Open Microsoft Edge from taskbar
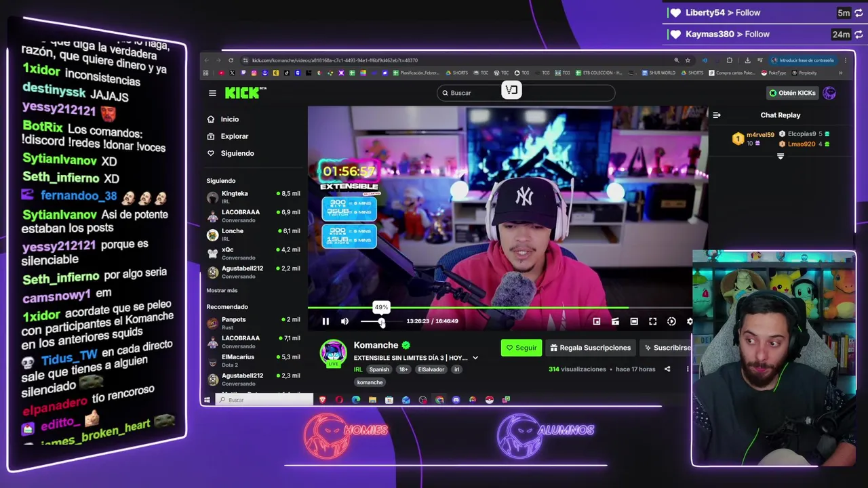This screenshot has height=488, width=868. [356, 400]
